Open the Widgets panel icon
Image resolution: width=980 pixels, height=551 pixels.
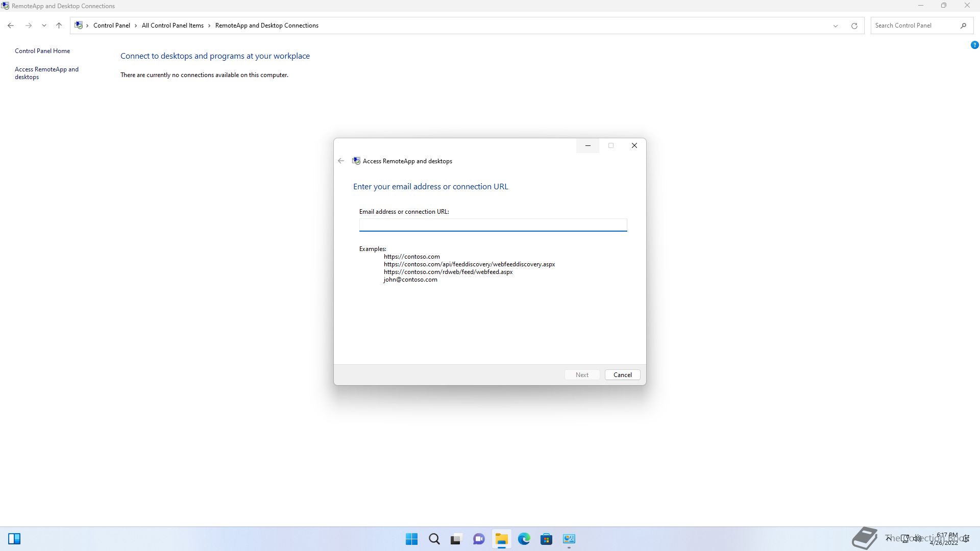(x=14, y=539)
